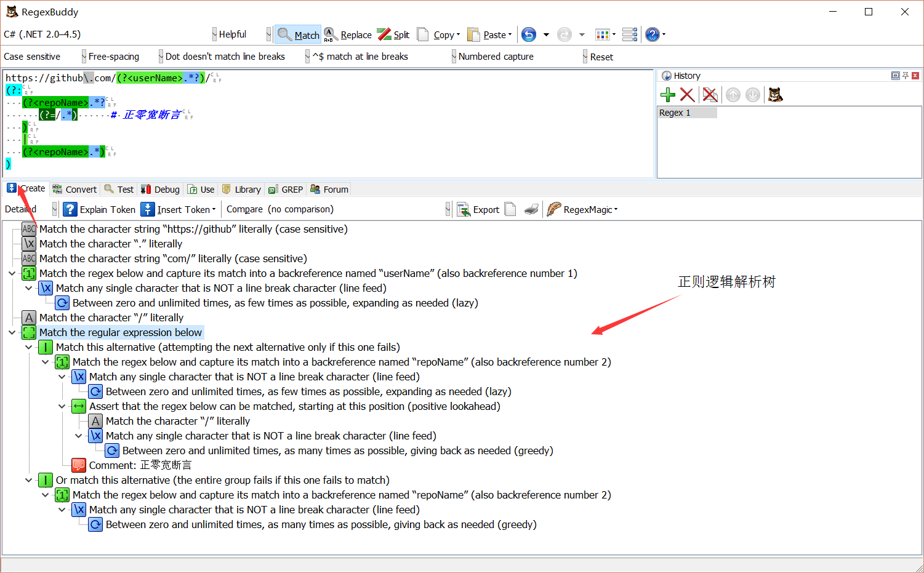Collapse the positive lookahead assertion node
924x573 pixels.
coord(62,406)
